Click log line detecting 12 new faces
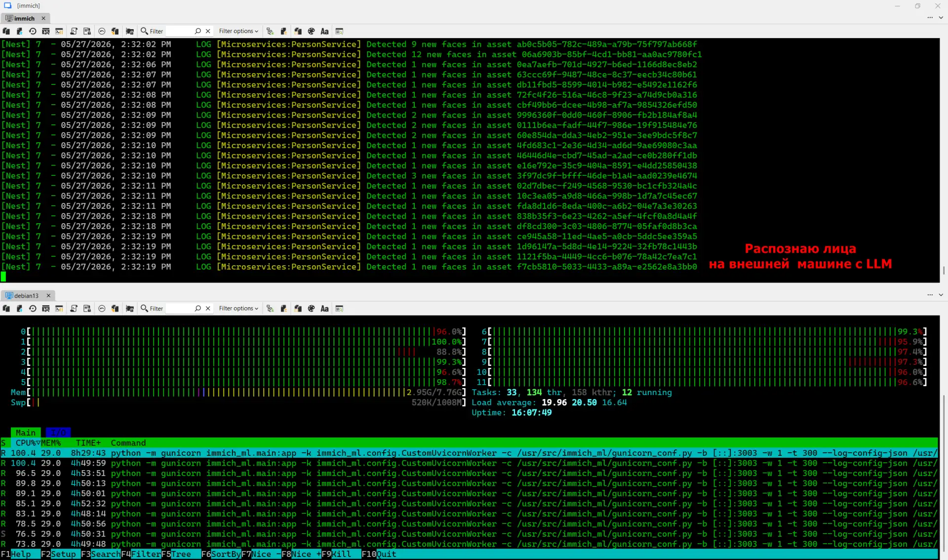 tap(351, 54)
